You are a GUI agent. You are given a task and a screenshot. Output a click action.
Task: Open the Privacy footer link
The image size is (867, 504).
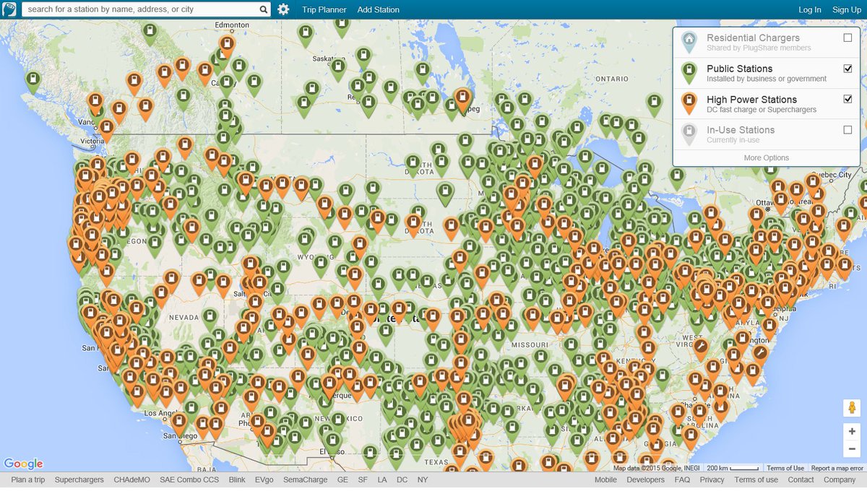pos(712,480)
